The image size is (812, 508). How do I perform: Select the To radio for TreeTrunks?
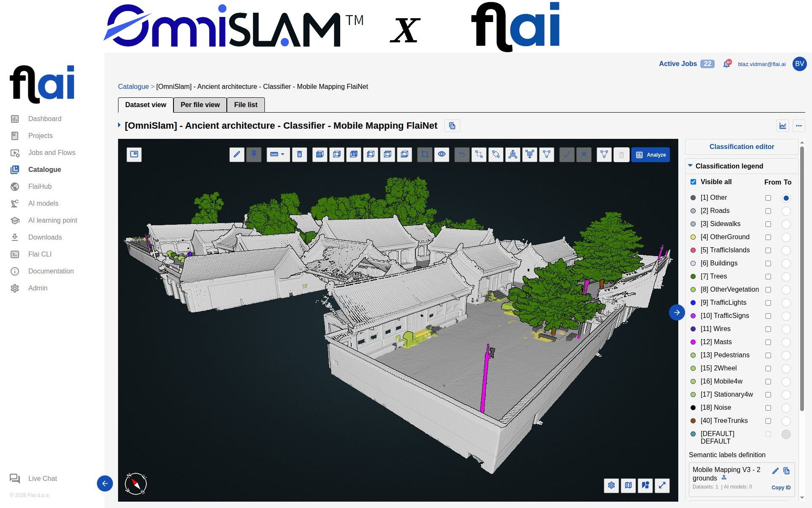coord(786,421)
